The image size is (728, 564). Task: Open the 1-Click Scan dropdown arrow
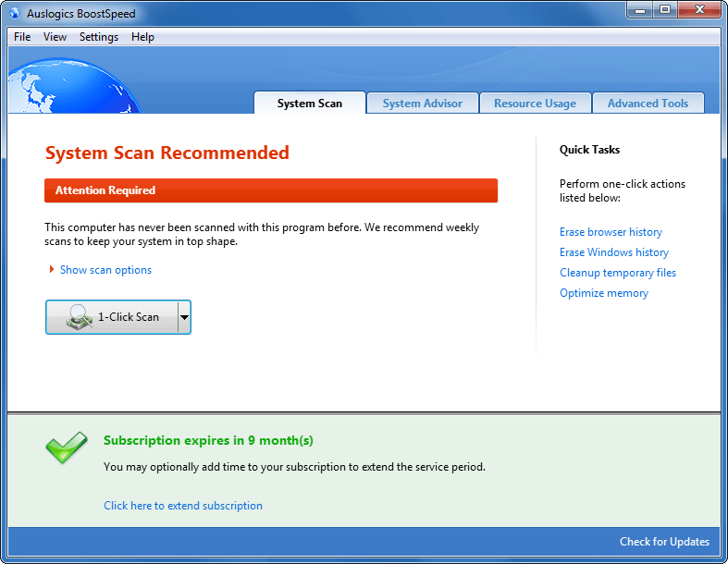[184, 317]
